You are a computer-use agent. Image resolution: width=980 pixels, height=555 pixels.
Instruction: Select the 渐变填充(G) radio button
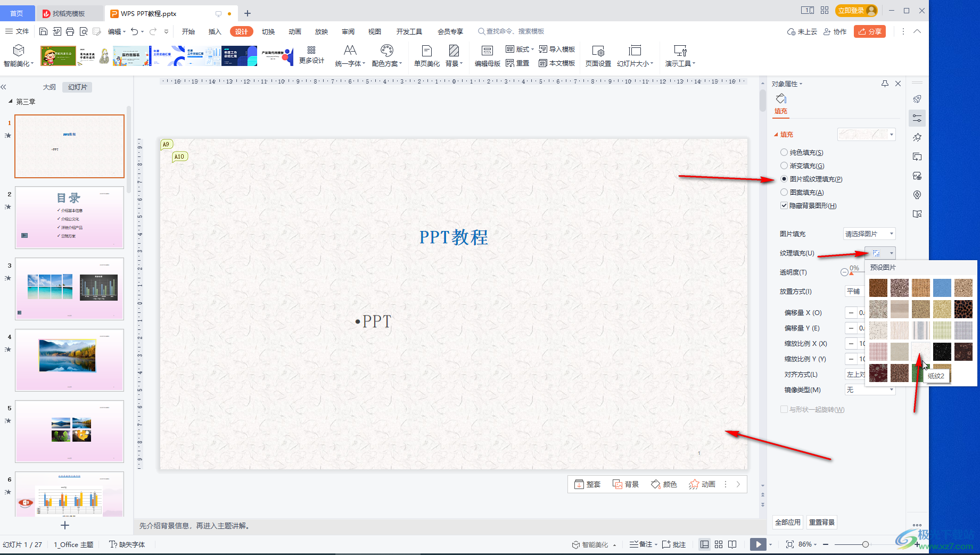(784, 166)
